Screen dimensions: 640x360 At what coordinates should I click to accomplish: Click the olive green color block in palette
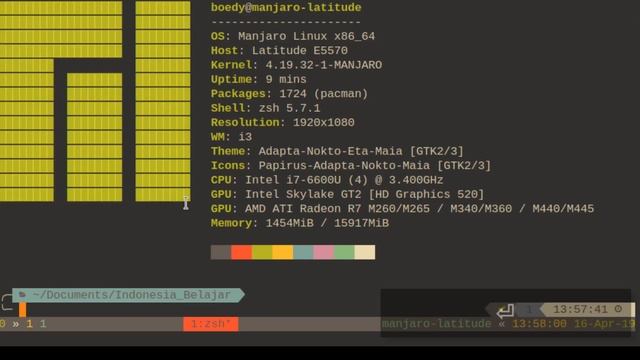point(262,252)
